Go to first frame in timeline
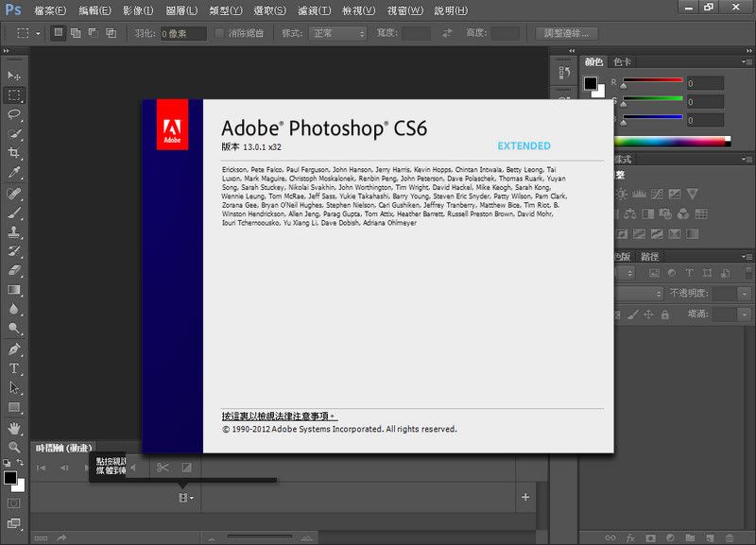 (x=41, y=468)
